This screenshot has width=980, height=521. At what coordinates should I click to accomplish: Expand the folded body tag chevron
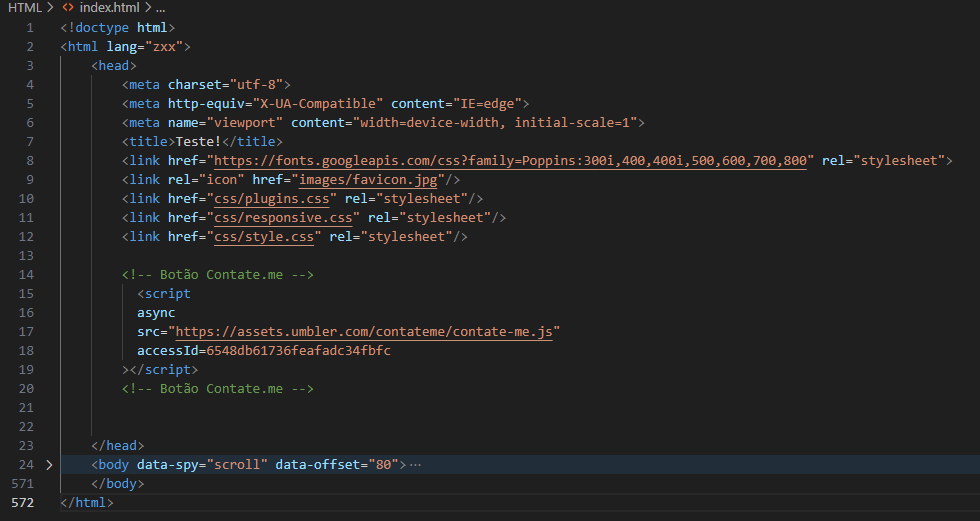(49, 465)
